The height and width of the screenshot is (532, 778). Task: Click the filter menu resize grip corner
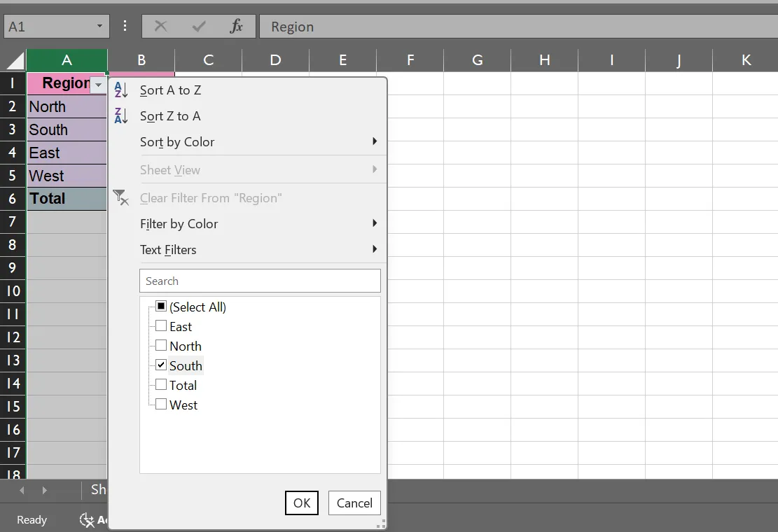pos(381,524)
